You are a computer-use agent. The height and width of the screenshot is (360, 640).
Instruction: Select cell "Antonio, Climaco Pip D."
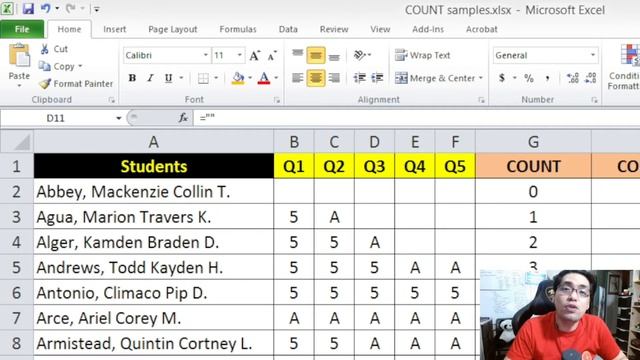(153, 293)
